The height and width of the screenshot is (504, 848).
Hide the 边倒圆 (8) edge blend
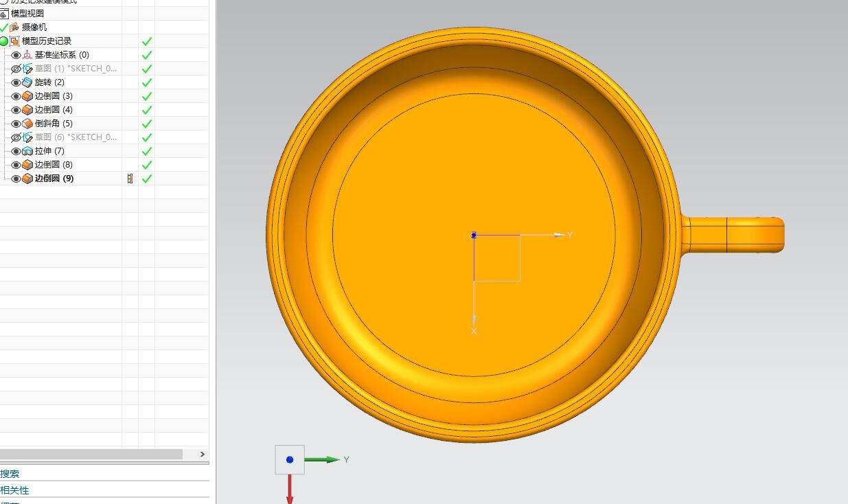16,165
